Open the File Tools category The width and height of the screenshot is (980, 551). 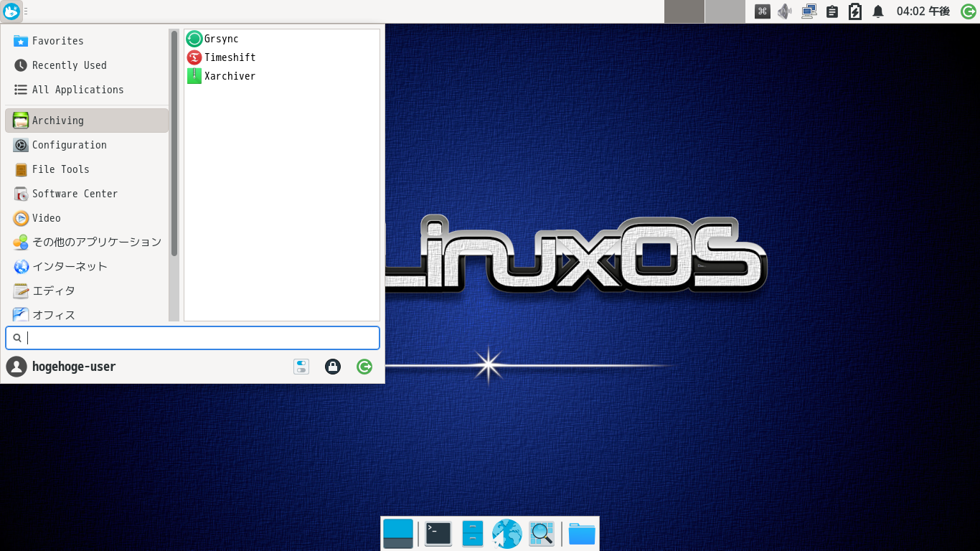[x=87, y=169]
